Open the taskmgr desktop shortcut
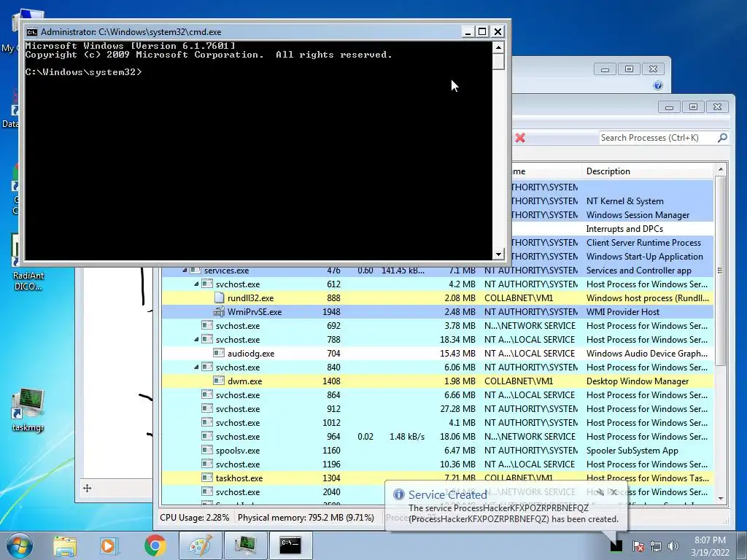 point(28,411)
